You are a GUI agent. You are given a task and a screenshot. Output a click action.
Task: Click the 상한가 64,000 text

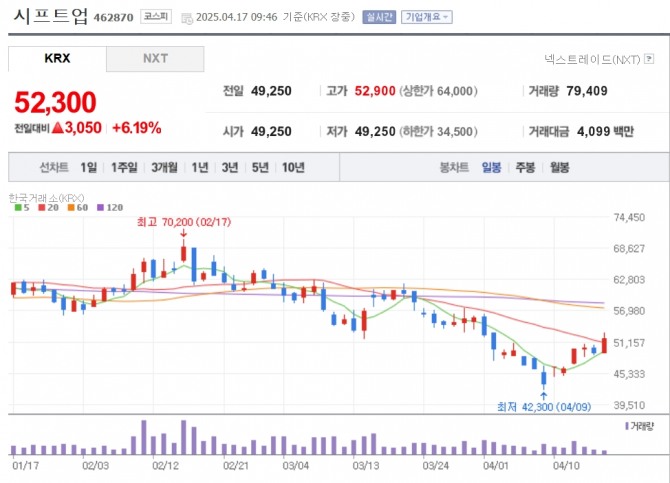tap(438, 91)
